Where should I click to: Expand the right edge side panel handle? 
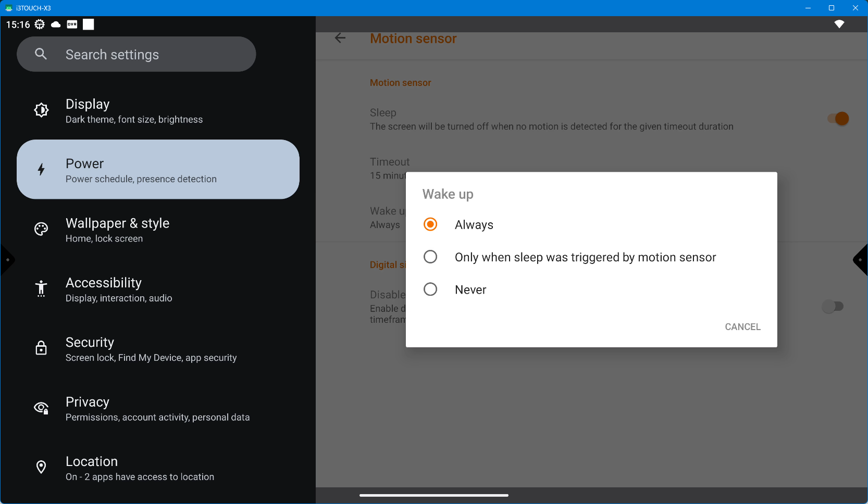tap(860, 260)
